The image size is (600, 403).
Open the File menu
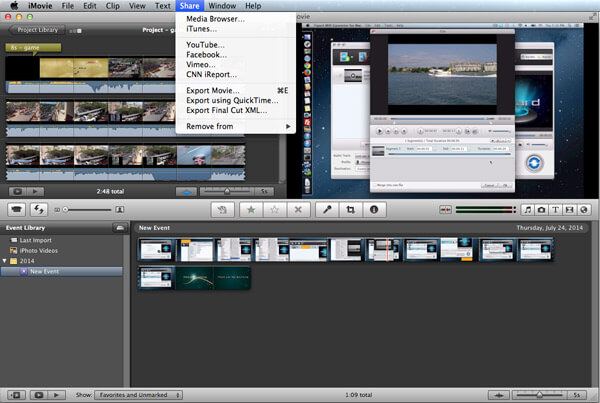click(68, 6)
